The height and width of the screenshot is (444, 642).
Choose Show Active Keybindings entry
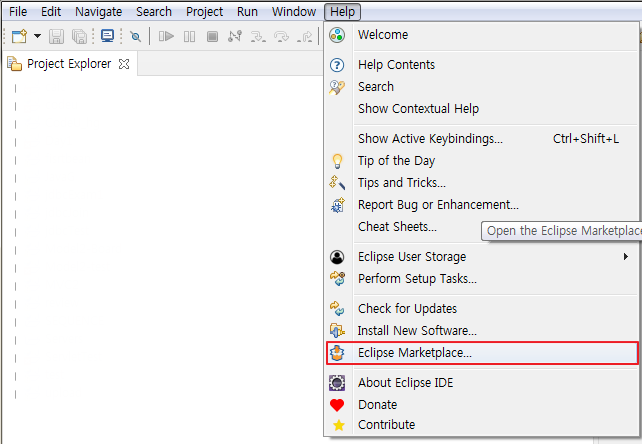482,139
